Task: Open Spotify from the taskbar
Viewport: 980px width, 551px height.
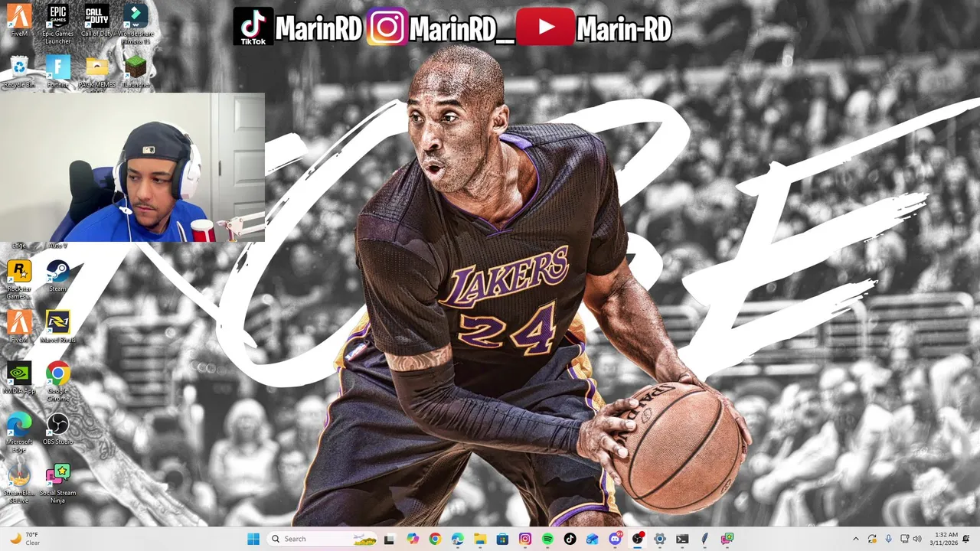Action: 547,539
